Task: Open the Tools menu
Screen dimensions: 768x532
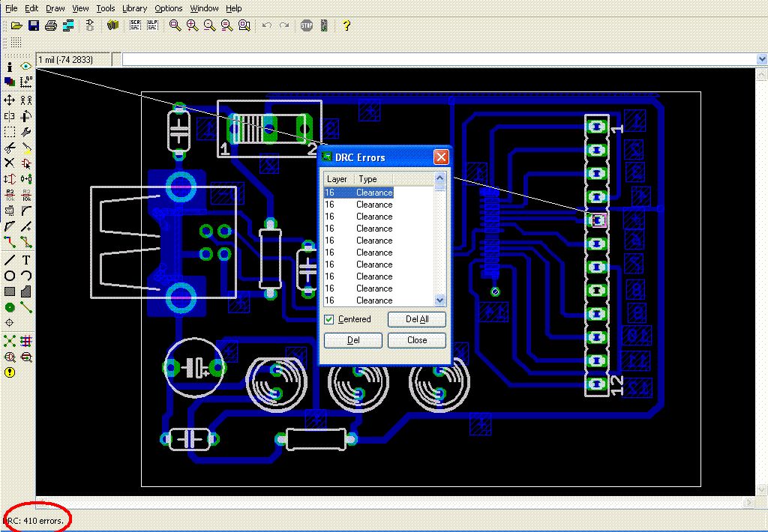Action: click(x=106, y=8)
